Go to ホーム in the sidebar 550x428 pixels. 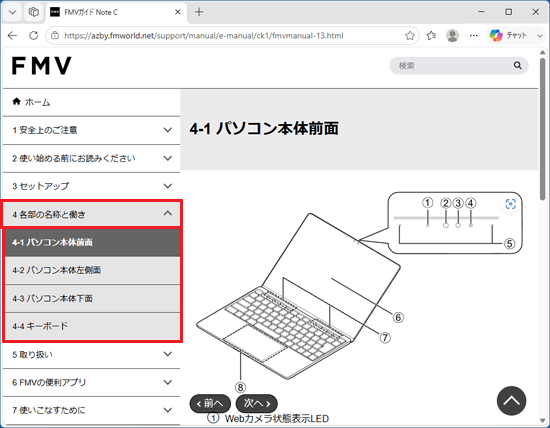(x=92, y=102)
